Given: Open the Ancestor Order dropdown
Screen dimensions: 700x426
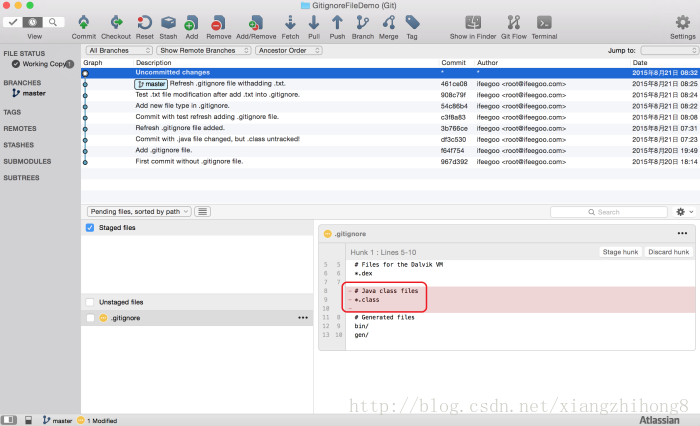Looking at the screenshot, I should tap(288, 50).
